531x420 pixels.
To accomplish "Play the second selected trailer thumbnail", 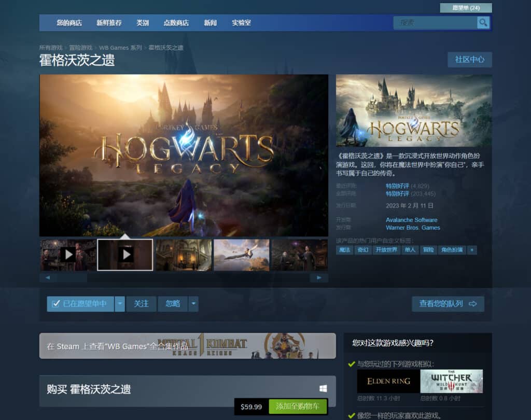I will click(125, 255).
